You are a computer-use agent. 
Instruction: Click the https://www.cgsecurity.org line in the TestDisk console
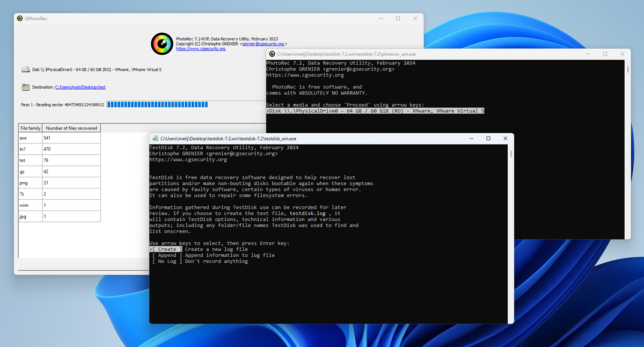(188, 160)
